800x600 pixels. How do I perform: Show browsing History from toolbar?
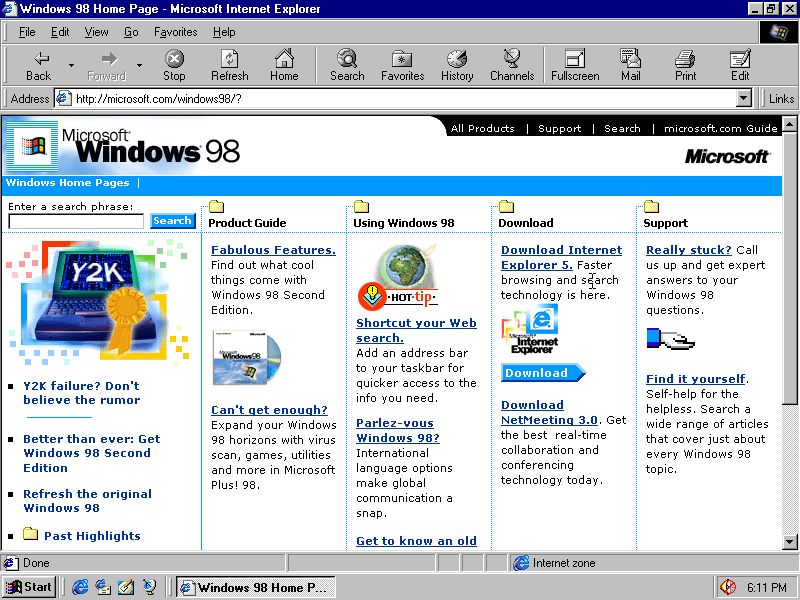click(457, 65)
